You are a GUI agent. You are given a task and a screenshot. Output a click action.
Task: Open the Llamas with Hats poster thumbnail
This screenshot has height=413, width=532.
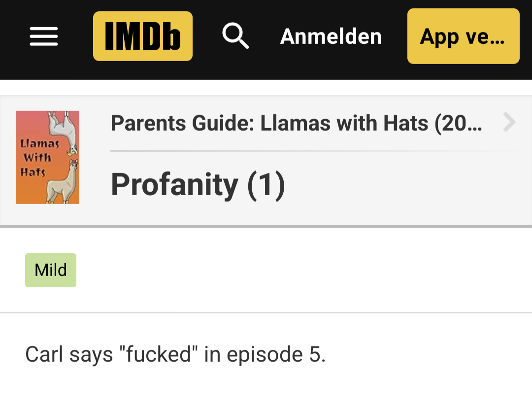(x=47, y=157)
